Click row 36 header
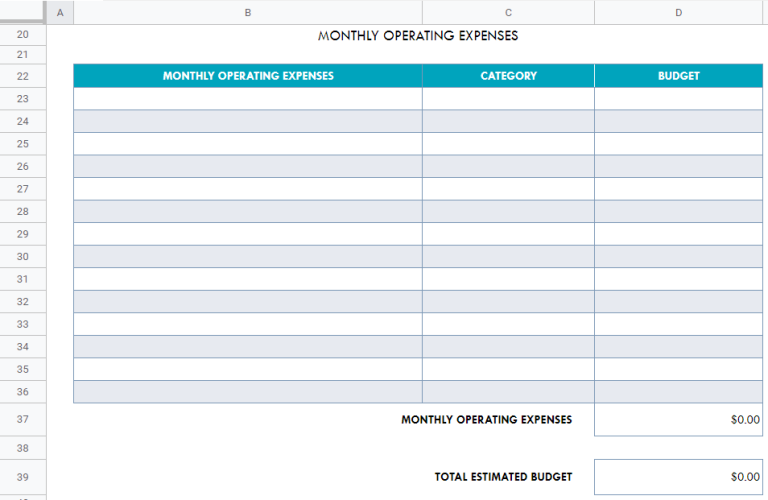 point(23,392)
